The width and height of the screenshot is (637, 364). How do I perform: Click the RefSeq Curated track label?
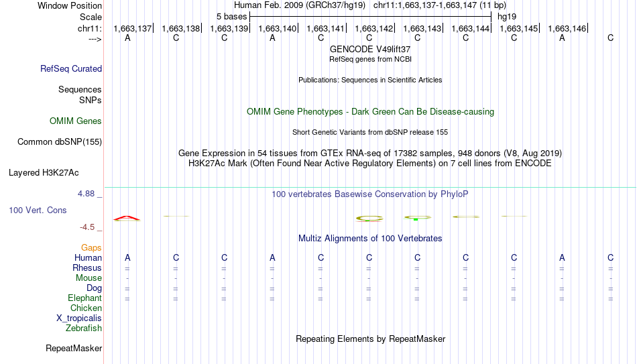click(71, 68)
